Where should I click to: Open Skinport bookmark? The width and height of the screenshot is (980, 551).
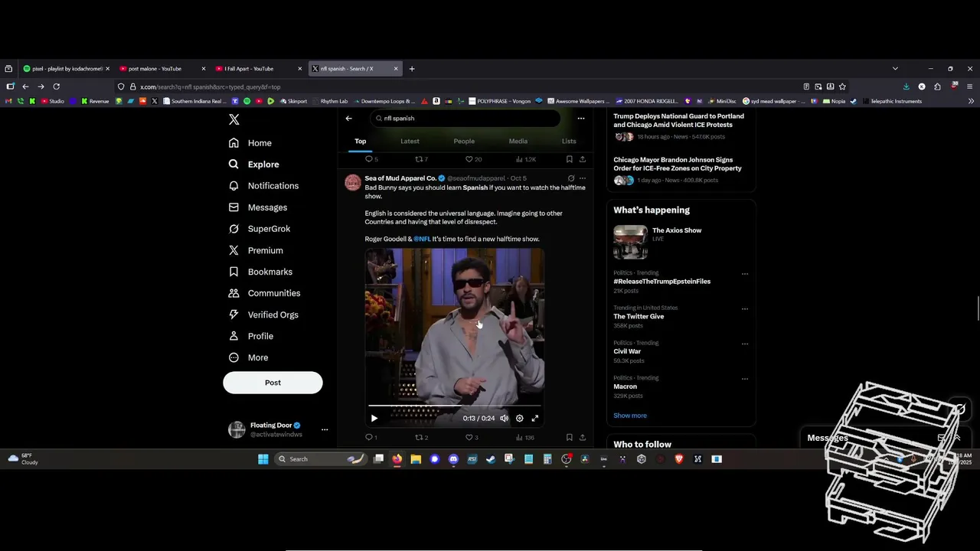tap(292, 101)
